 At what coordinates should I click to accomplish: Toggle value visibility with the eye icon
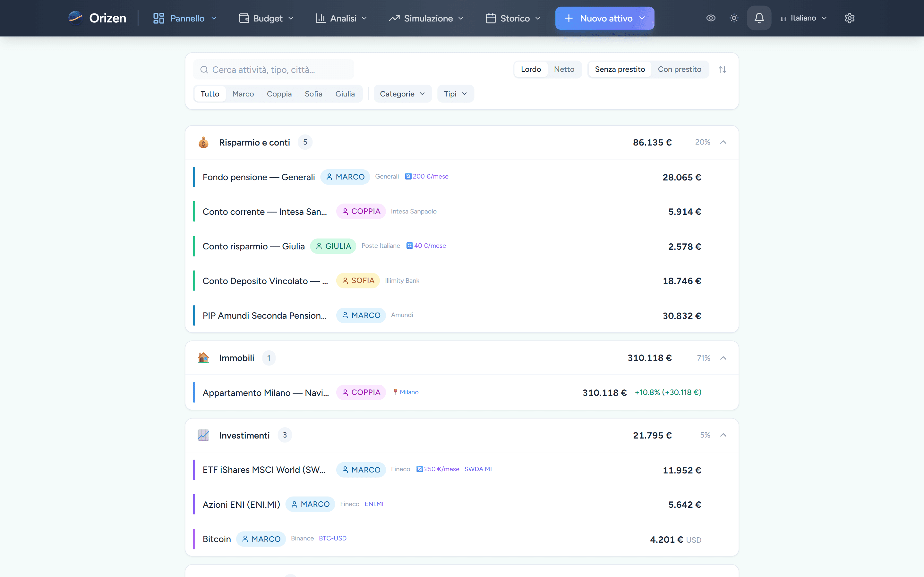tap(711, 18)
